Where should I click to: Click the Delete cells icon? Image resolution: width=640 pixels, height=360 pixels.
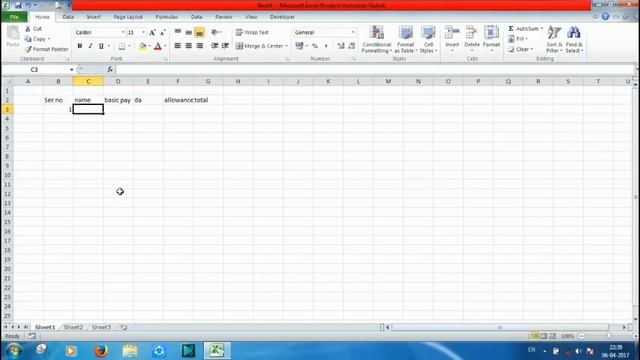(x=471, y=32)
